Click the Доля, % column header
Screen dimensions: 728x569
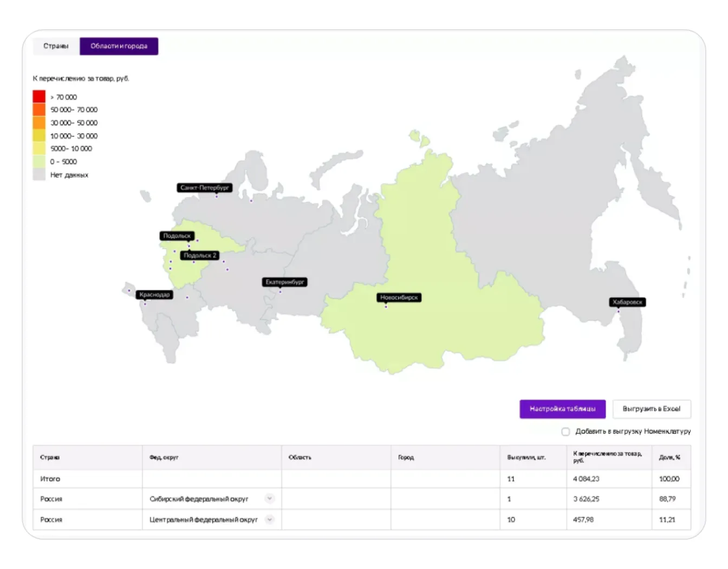(x=669, y=457)
